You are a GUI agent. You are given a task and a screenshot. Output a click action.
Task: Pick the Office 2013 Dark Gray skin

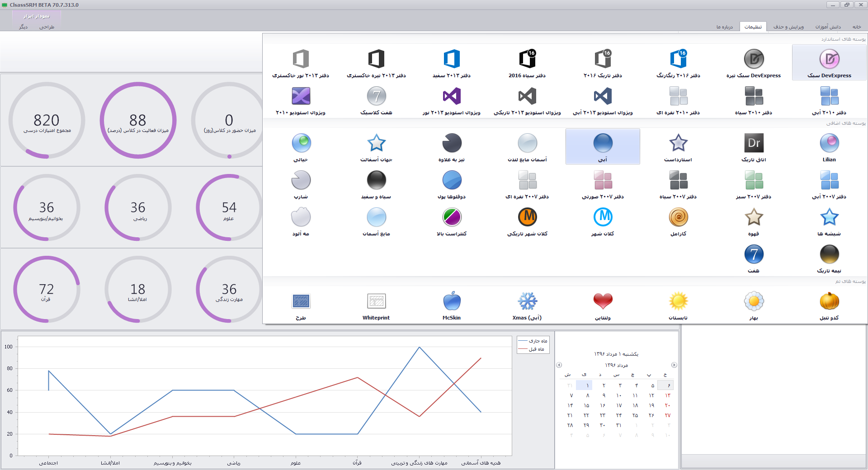click(376, 63)
